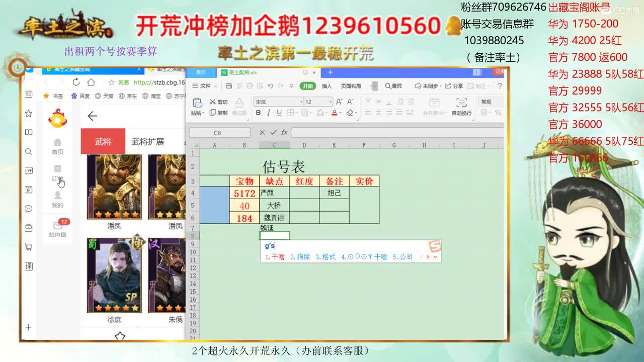Click the formula bar input field
This screenshot has height=362, width=644.
click(x=397, y=133)
